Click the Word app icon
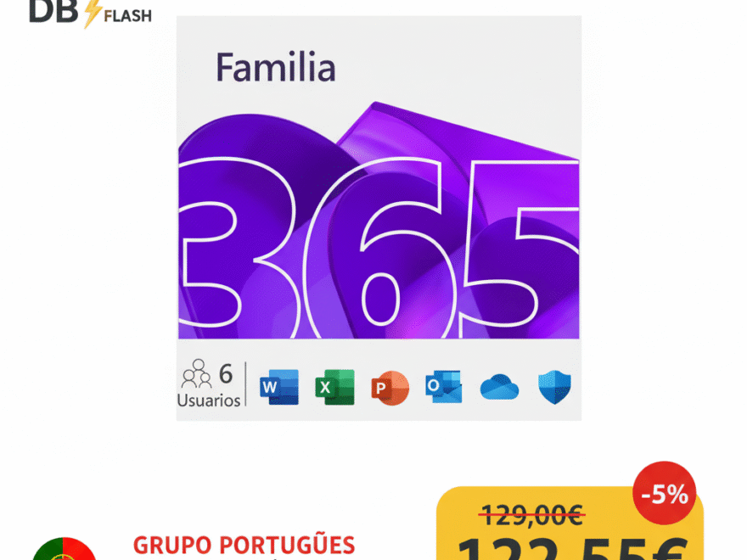The width and height of the screenshot is (747, 560). [x=279, y=387]
